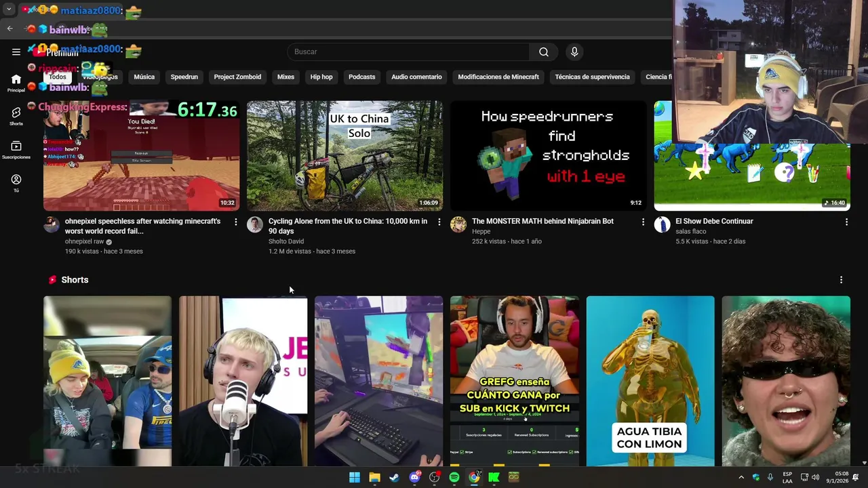Open options for El Show Debe Continuar
This screenshot has height=488, width=868.
click(846, 222)
